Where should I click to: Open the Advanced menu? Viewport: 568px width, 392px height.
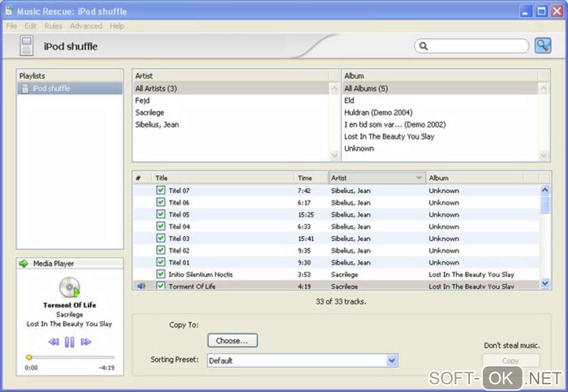click(x=86, y=26)
